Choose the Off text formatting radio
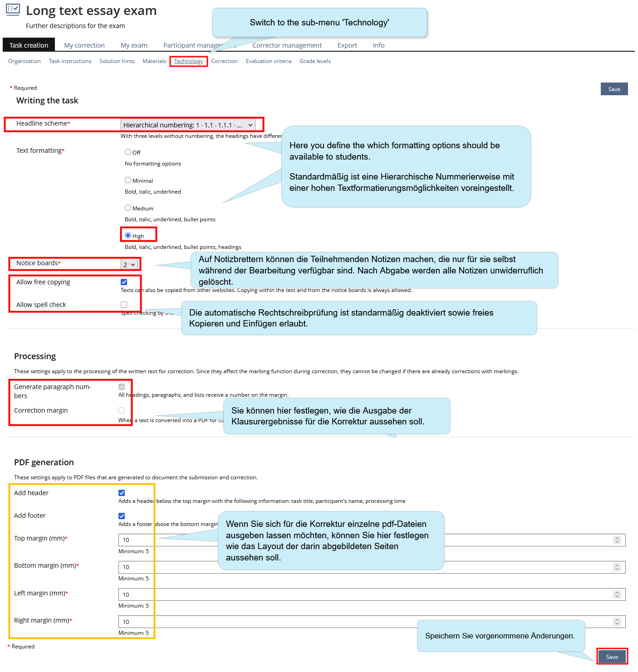Screen dimensions: 638x672 128,152
